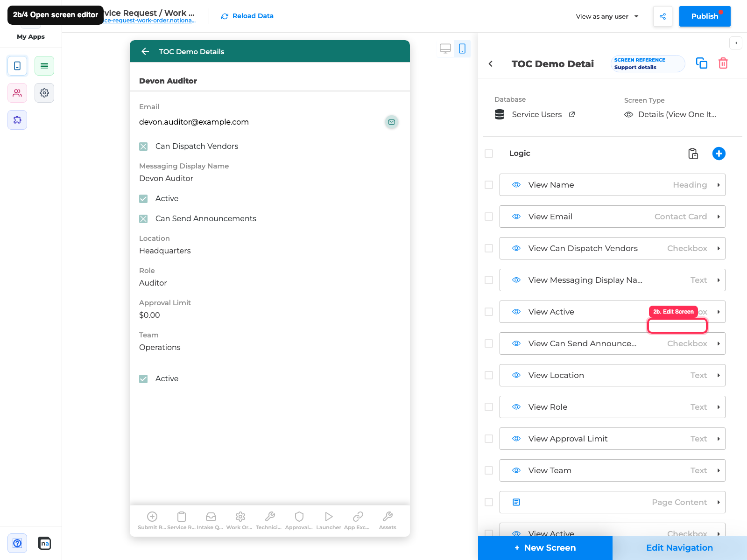Click the paste logic clipboard icon
Screen dimensions: 747x560
(693, 154)
